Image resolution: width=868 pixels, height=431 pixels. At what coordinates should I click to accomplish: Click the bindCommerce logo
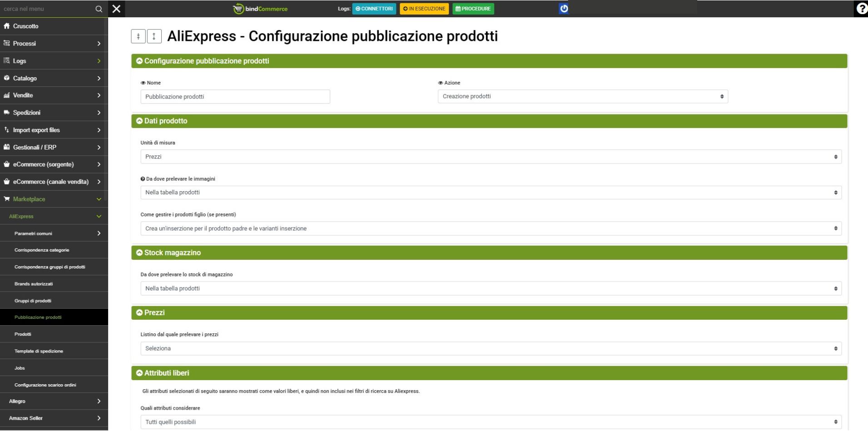tap(260, 9)
